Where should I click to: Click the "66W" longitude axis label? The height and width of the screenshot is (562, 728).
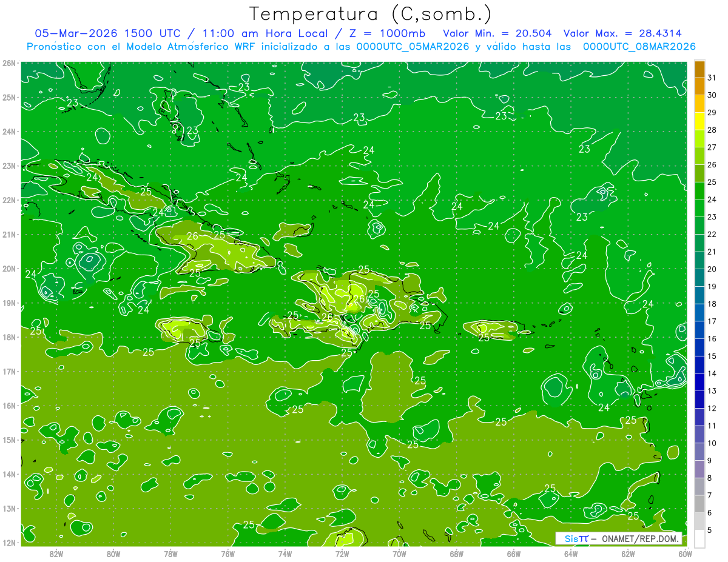coord(514,554)
